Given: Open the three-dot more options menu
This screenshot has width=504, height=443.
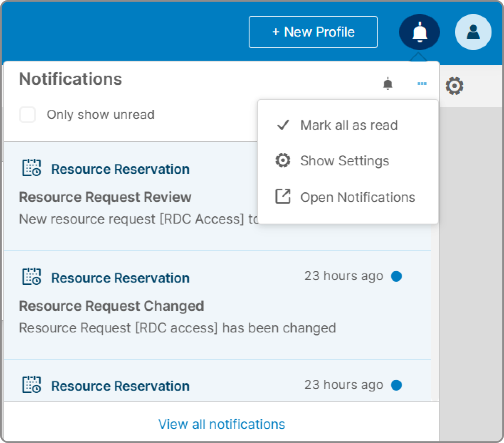Looking at the screenshot, I should [422, 84].
